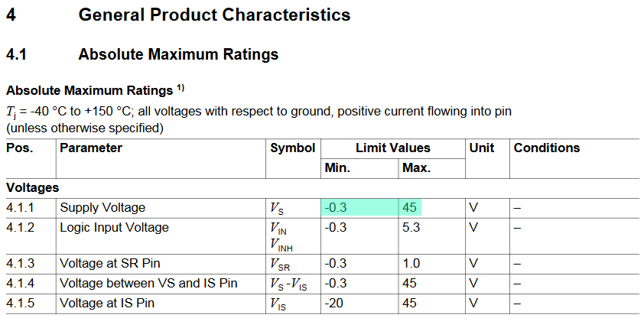Click the "Voltage at SR Pin" parameter
This screenshot has width=644, height=315.
pyautogui.click(x=109, y=264)
